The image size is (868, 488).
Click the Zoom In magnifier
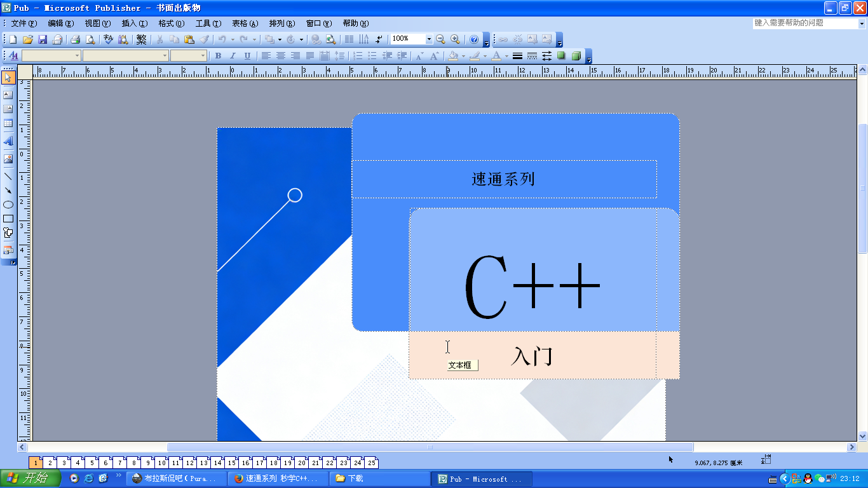(455, 39)
